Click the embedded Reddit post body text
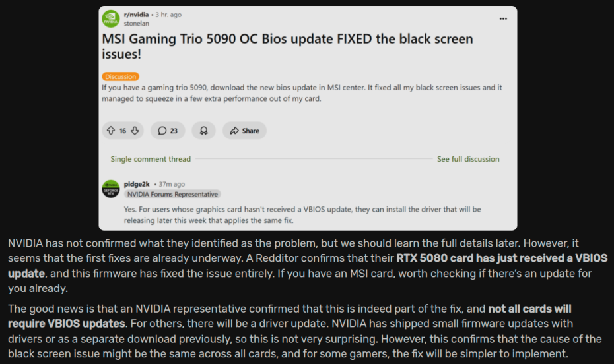The height and width of the screenshot is (364, 614). click(302, 93)
